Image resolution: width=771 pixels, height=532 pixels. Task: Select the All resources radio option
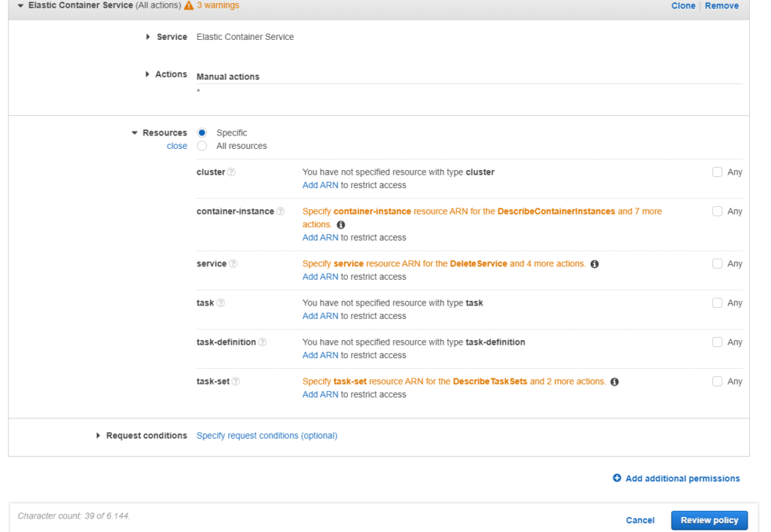coord(202,146)
